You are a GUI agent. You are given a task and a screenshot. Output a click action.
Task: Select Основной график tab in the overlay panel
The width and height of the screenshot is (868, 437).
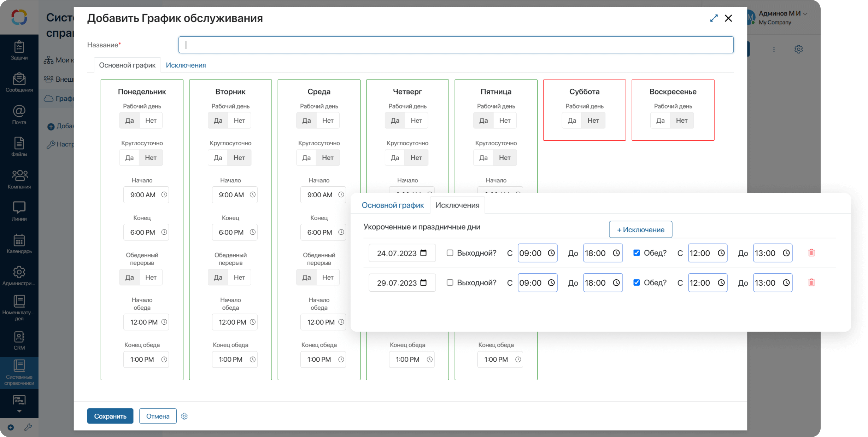click(x=393, y=205)
